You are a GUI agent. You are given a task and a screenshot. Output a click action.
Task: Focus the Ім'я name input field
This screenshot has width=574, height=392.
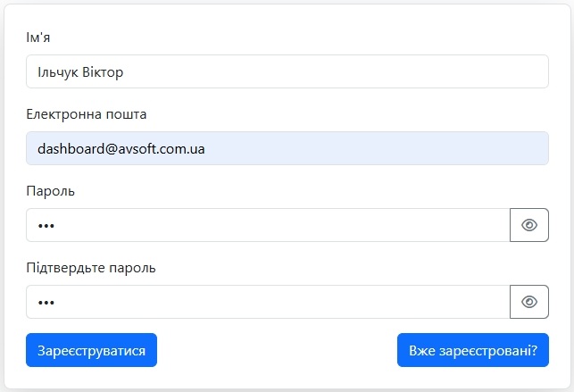point(287,71)
